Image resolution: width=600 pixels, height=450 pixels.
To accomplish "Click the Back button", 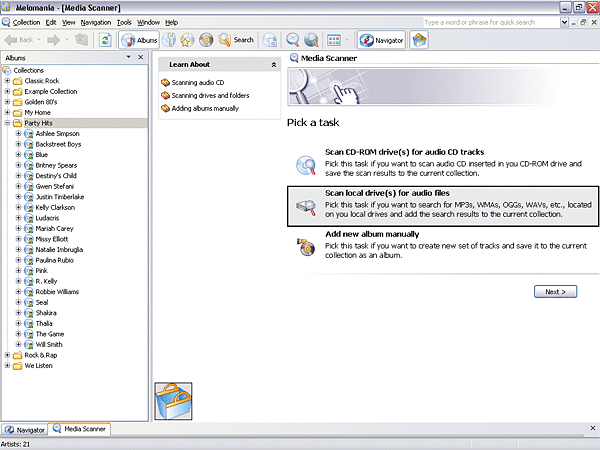I will (19, 40).
